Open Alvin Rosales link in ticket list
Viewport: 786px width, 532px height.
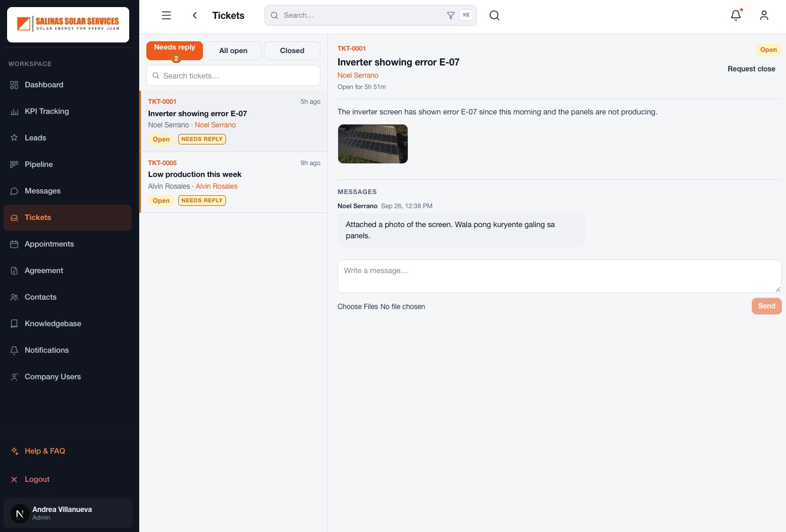[217, 186]
